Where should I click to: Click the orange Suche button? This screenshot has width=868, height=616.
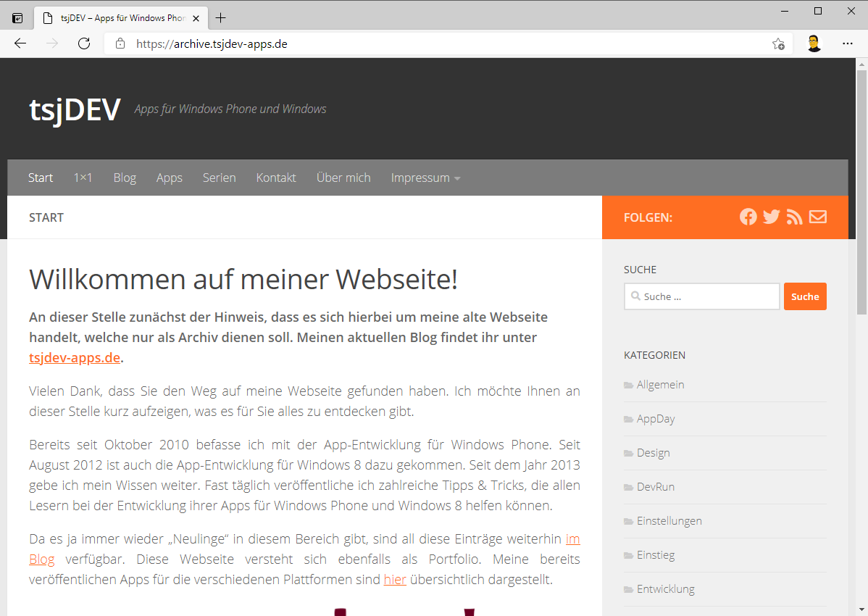pyautogui.click(x=805, y=296)
